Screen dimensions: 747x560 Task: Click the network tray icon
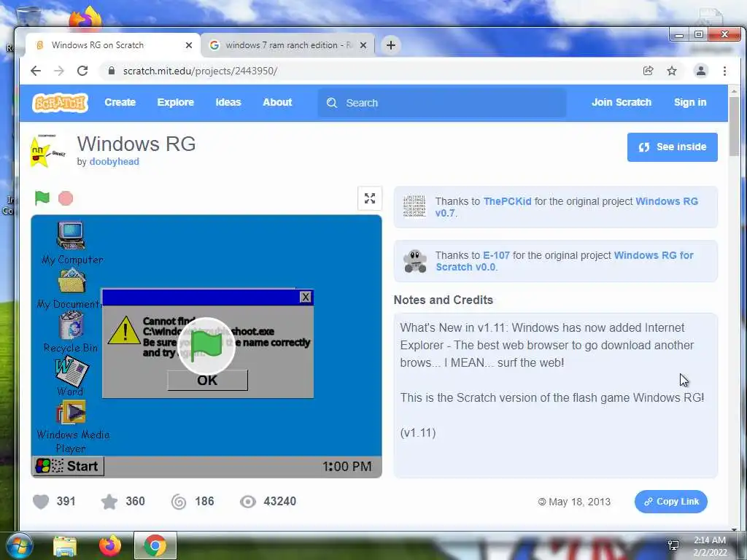[x=673, y=545]
